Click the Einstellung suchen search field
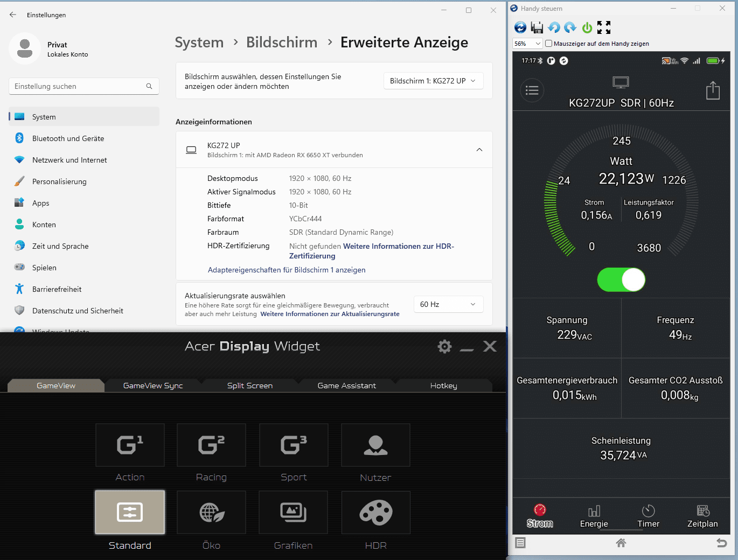Screen dimensions: 738x560 pos(84,86)
